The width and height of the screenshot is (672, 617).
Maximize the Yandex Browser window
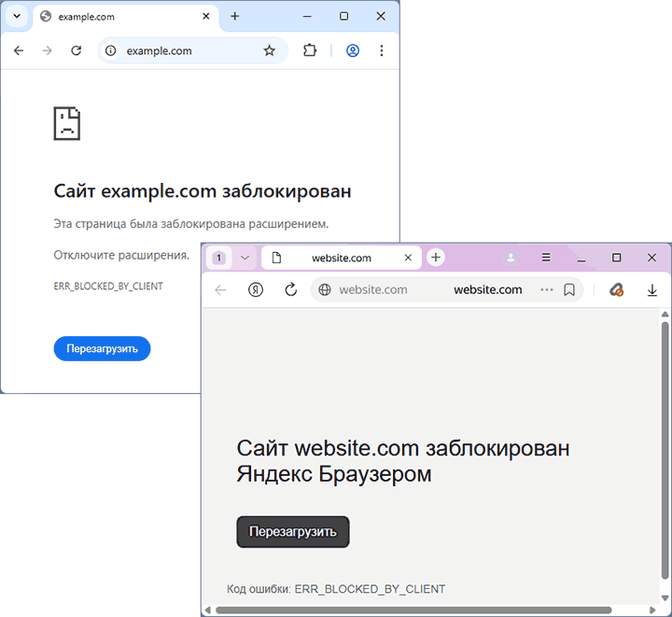tap(616, 258)
